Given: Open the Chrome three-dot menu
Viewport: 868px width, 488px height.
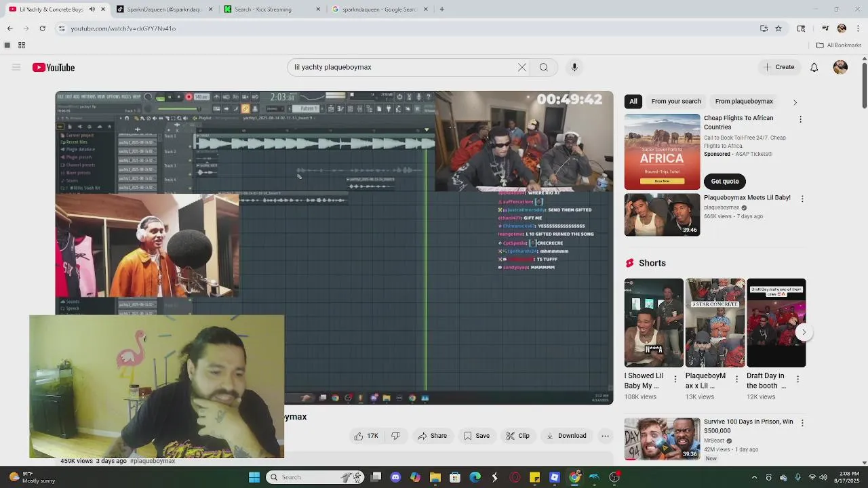Looking at the screenshot, I should [x=858, y=28].
